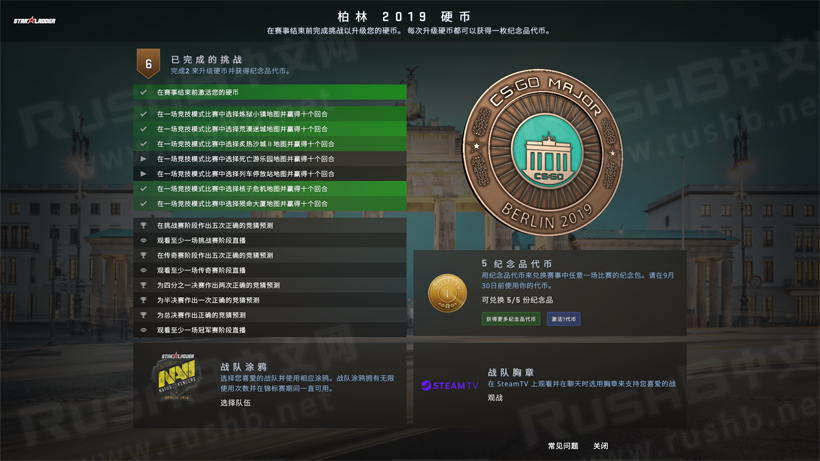This screenshot has height=461, width=820.
Task: Click trophy icon for 为总决赛 prediction challenge
Action: tap(144, 315)
